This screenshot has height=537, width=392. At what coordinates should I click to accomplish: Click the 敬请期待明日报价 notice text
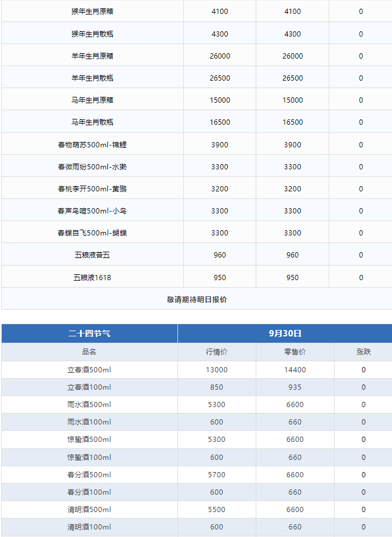197,300
